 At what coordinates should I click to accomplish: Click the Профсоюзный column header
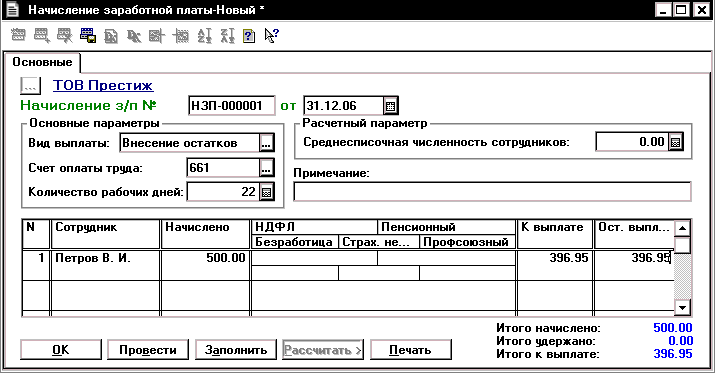[x=468, y=242]
